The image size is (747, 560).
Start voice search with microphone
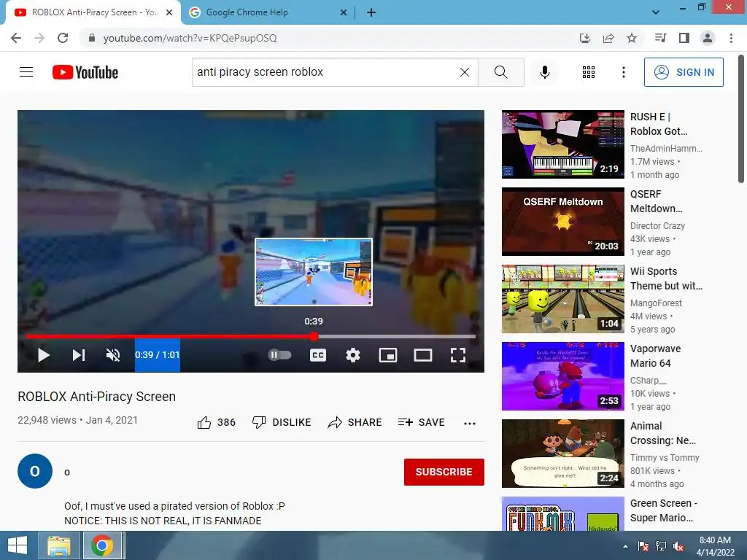[x=544, y=72]
